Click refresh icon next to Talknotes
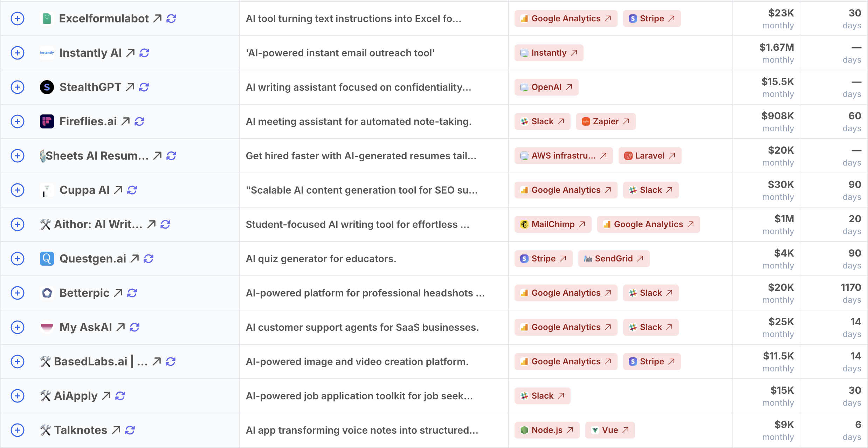The image size is (868, 448). (x=130, y=430)
